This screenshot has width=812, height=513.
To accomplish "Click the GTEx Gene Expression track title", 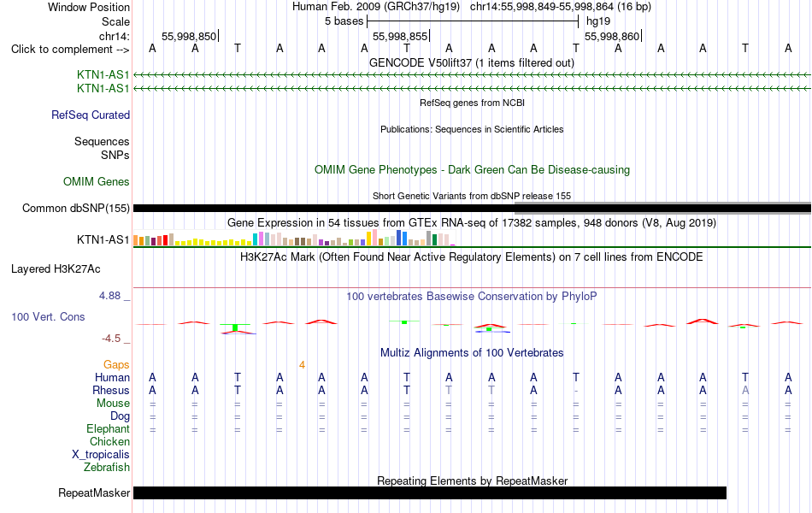I will click(x=472, y=223).
